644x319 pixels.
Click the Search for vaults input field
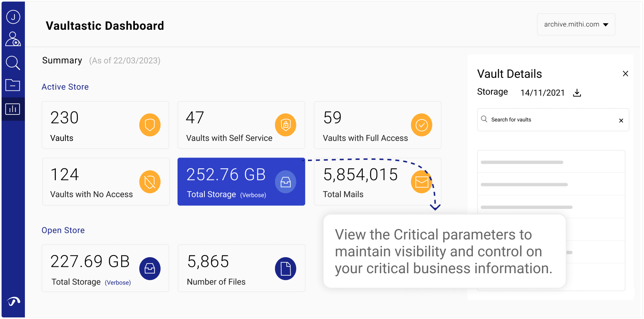click(550, 120)
